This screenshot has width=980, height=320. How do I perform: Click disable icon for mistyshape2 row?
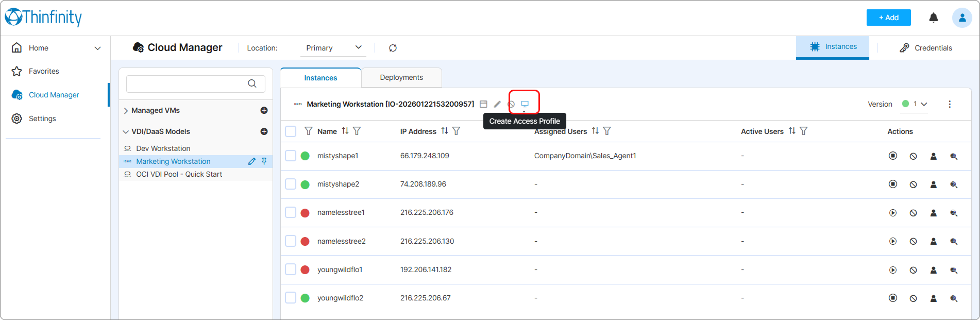click(913, 184)
